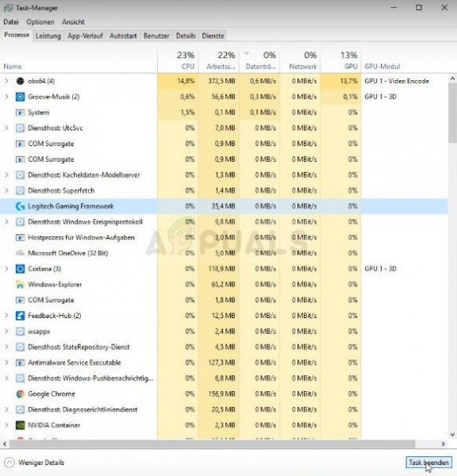Select the Logitech Gaming Framework icon
The height and width of the screenshot is (476, 457).
pyautogui.click(x=20, y=206)
